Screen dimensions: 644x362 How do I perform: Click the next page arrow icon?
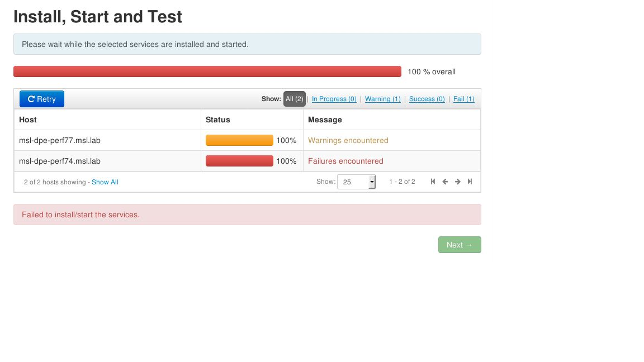457,181
